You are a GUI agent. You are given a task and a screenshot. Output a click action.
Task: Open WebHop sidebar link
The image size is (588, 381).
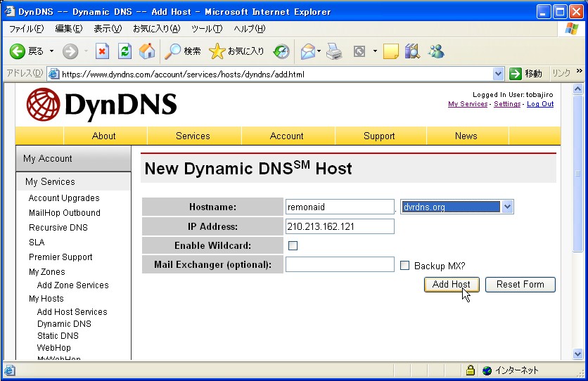pyautogui.click(x=53, y=348)
